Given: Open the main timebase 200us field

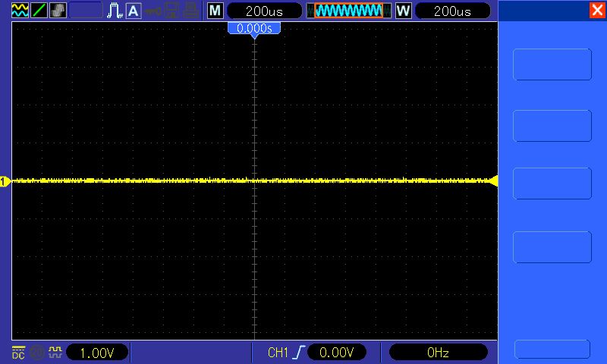Looking at the screenshot, I should point(263,11).
